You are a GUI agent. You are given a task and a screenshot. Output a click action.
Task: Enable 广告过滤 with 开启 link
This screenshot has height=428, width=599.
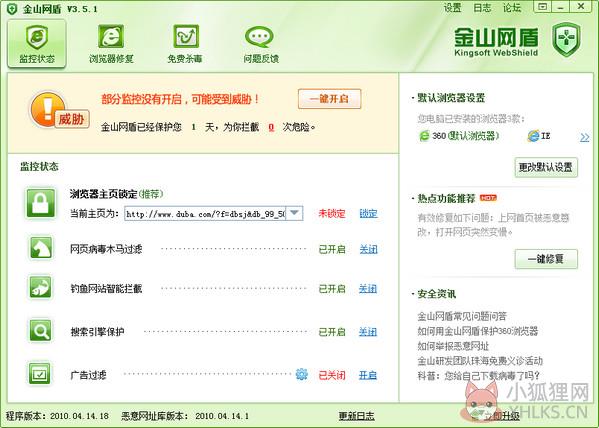tap(368, 375)
